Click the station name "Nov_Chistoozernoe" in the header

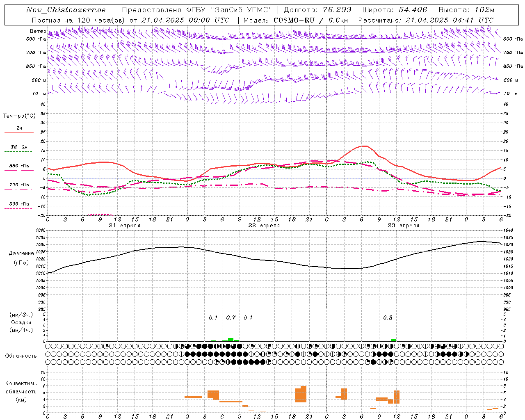[66, 10]
